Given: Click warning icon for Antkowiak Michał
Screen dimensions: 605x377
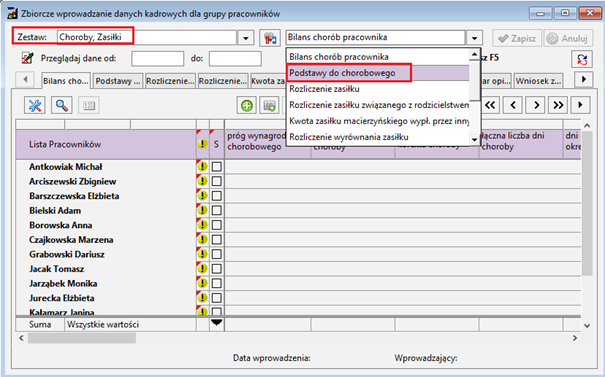Looking at the screenshot, I should point(202,167).
